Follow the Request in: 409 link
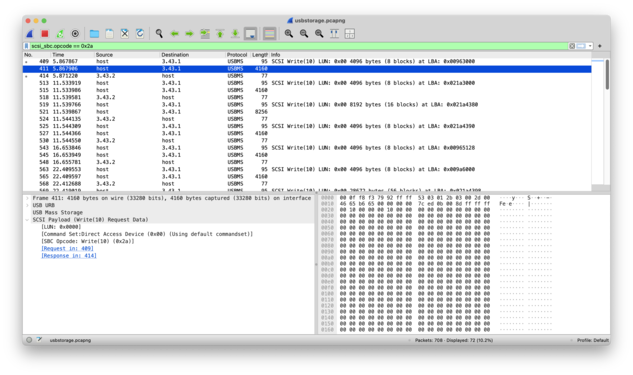633x375 pixels. coord(67,249)
